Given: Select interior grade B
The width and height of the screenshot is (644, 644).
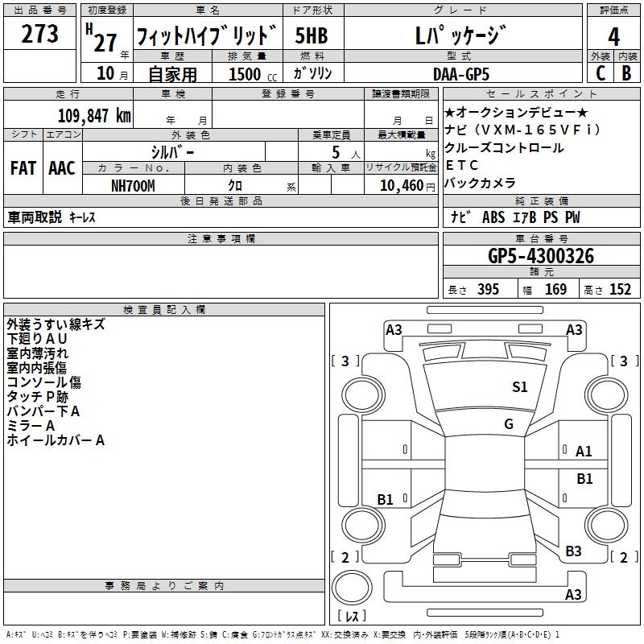Looking at the screenshot, I should pos(627,72).
